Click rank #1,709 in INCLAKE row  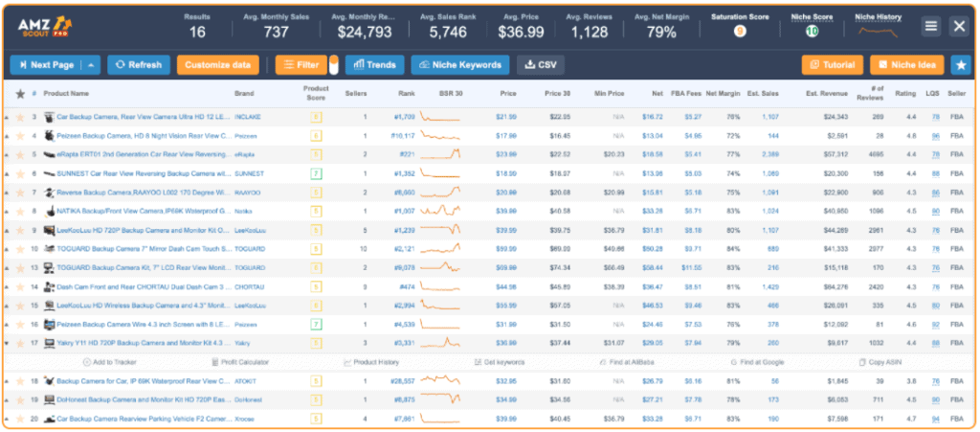(x=405, y=117)
